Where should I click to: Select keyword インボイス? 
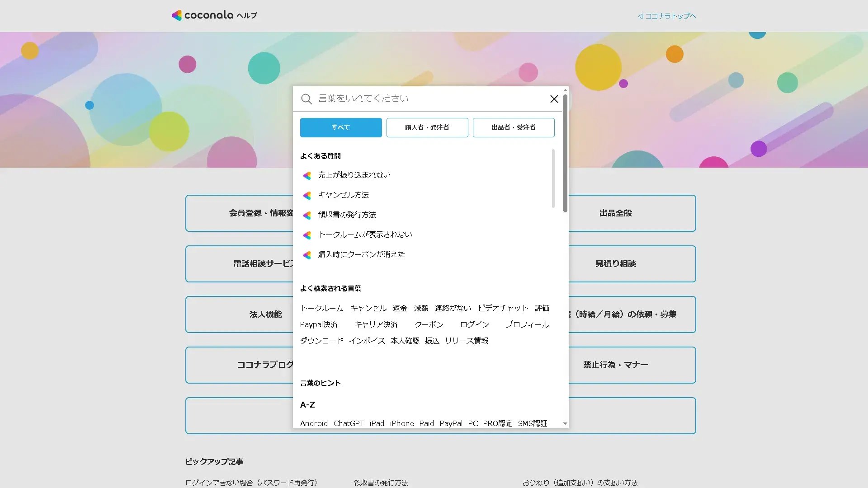point(367,341)
